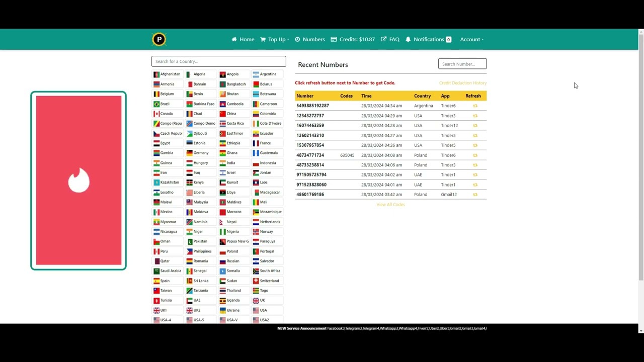Refresh code for number 12602143310
644x362 pixels.
click(475, 135)
